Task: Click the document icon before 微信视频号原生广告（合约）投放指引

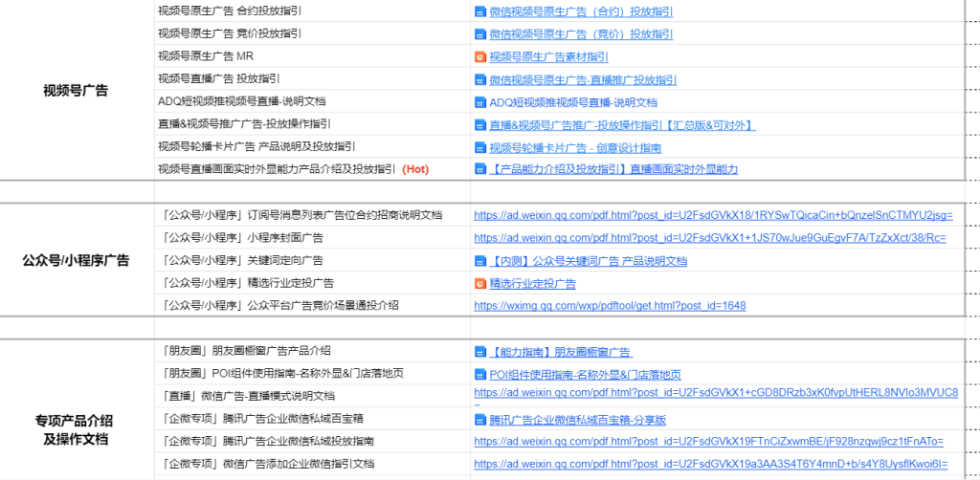Action: (480, 11)
